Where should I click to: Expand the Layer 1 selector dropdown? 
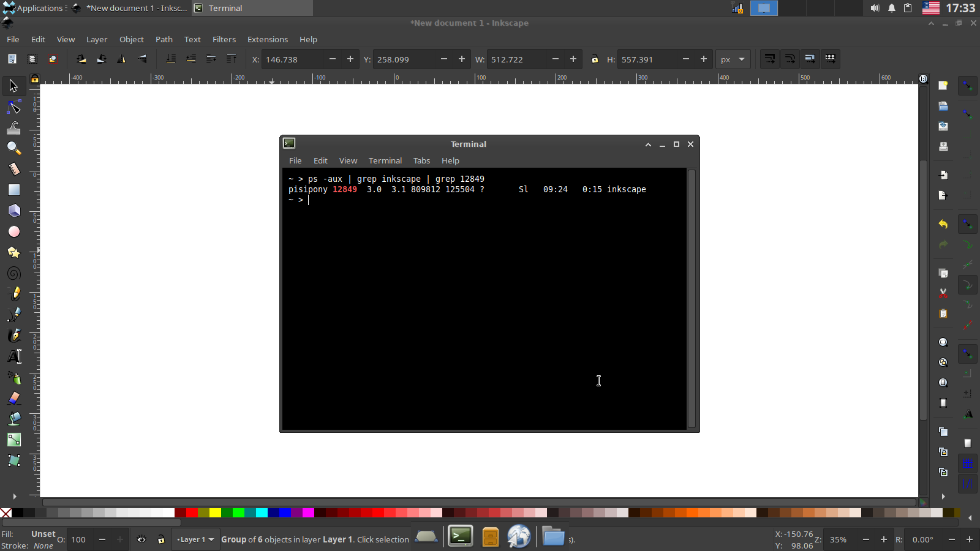tap(195, 539)
